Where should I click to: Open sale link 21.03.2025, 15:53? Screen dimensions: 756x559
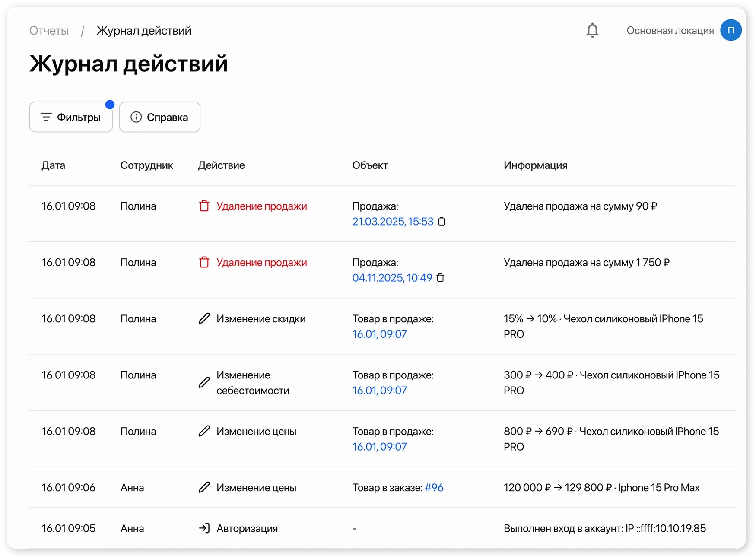pos(392,221)
